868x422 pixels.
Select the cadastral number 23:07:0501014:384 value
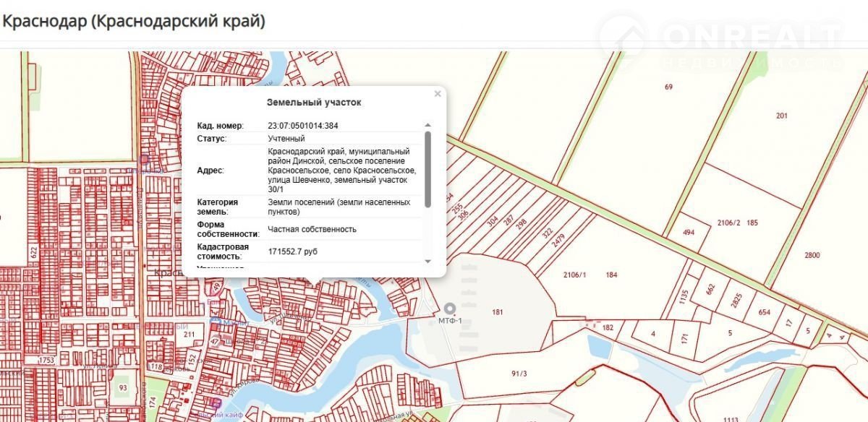(303, 126)
